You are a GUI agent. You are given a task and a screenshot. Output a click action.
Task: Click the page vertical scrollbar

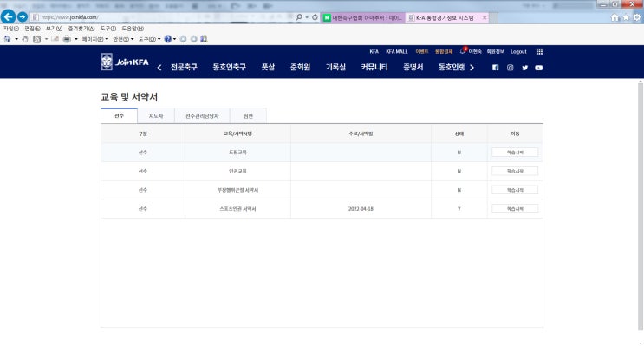pos(641,206)
